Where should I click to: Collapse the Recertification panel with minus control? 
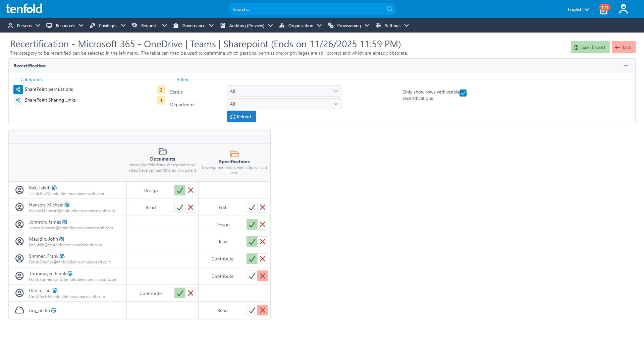click(x=626, y=65)
